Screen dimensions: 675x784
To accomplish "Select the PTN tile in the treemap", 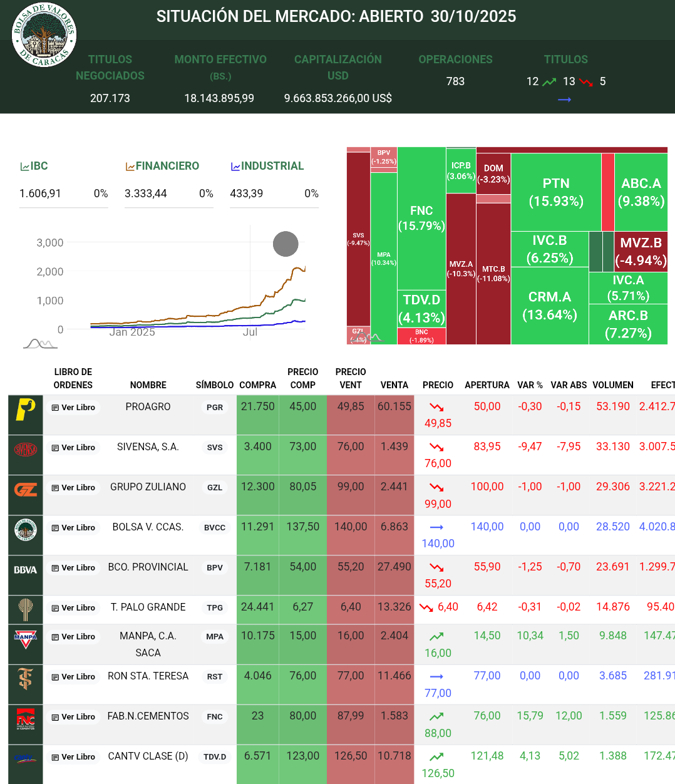I will click(556, 192).
